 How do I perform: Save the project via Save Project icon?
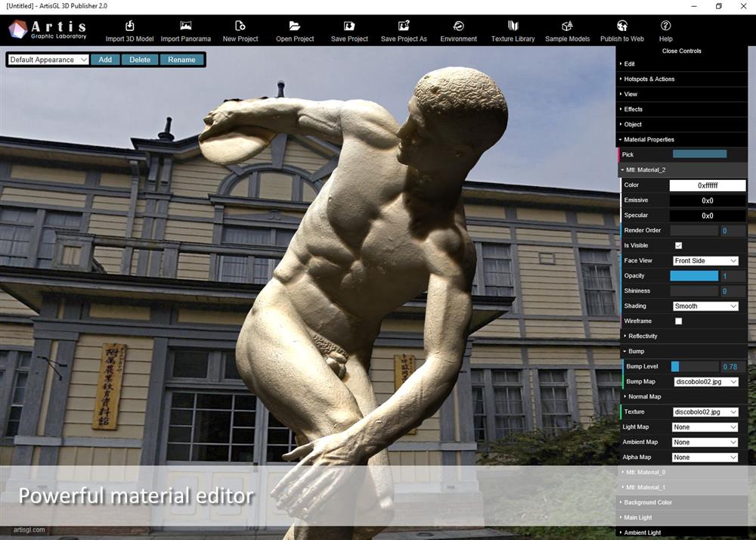(349, 26)
